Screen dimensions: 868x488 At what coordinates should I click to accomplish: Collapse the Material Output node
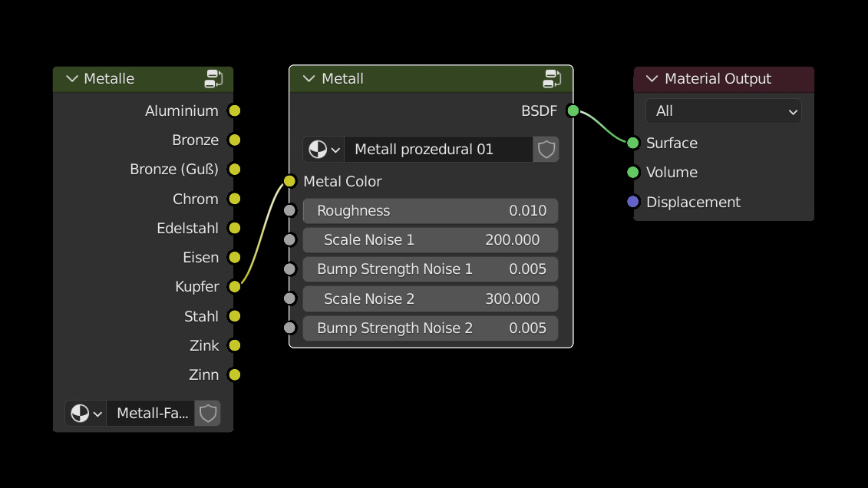[x=652, y=79]
